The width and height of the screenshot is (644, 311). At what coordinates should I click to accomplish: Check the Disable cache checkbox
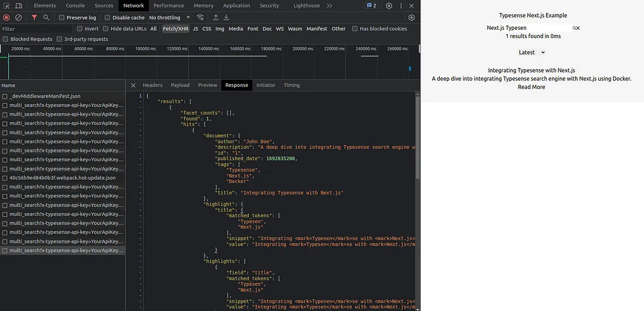(x=108, y=18)
